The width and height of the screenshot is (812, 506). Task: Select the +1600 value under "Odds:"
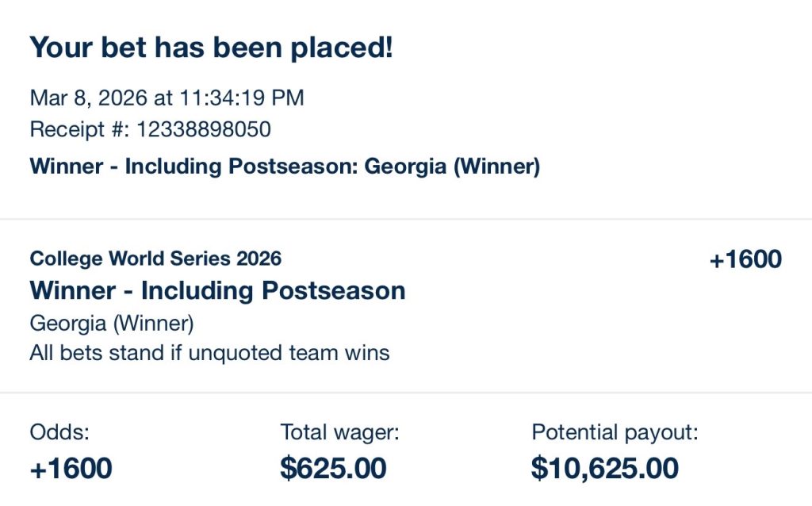click(71, 468)
